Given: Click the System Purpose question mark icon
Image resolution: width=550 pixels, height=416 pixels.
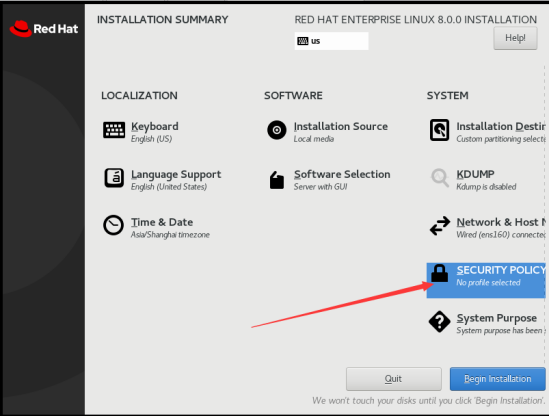Looking at the screenshot, I should [440, 321].
